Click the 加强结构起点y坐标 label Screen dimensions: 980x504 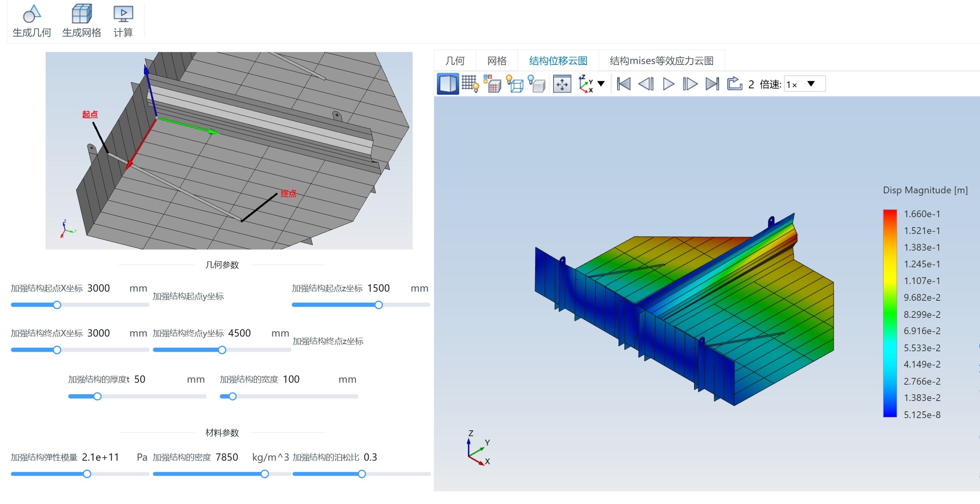188,296
